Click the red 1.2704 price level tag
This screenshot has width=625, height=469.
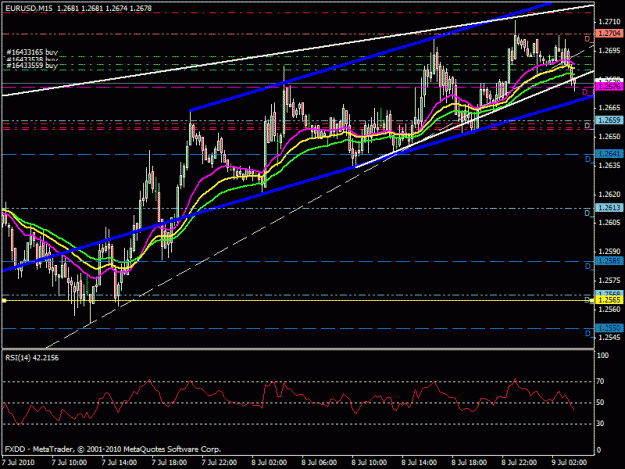click(609, 33)
